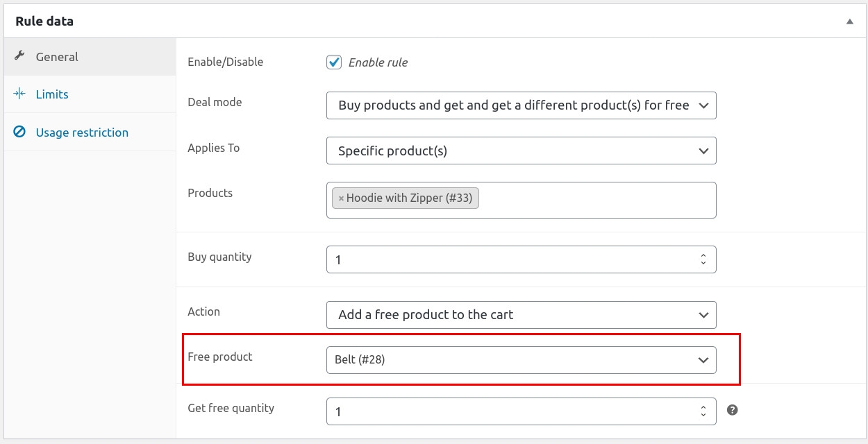Viewport: 868px width, 444px height.
Task: Click the Get free quantity stepper arrows
Action: 703,411
